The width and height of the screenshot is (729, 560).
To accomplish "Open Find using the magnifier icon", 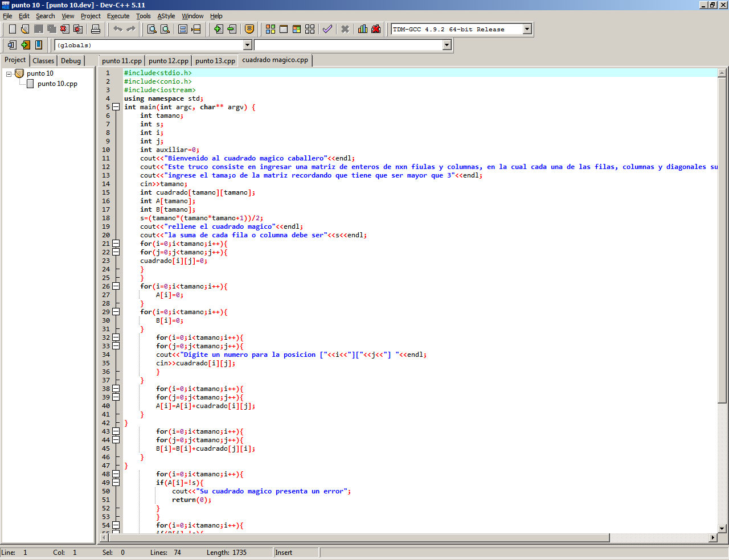I will [x=152, y=29].
